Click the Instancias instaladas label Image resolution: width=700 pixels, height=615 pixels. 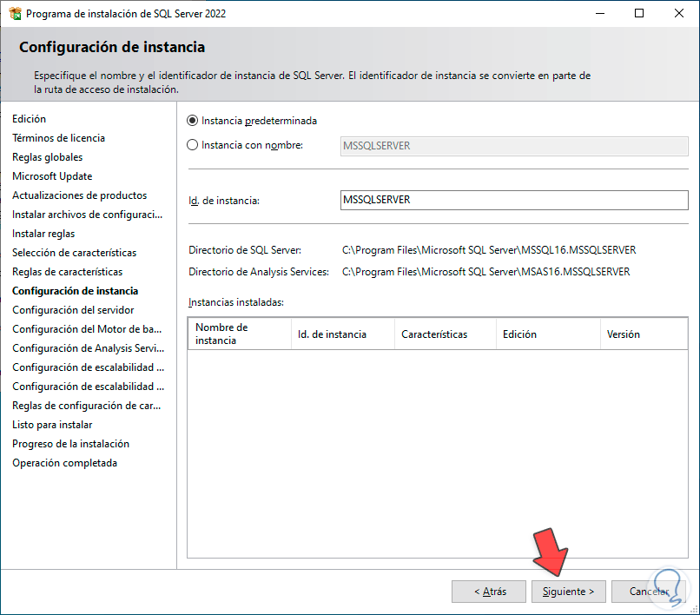click(236, 302)
